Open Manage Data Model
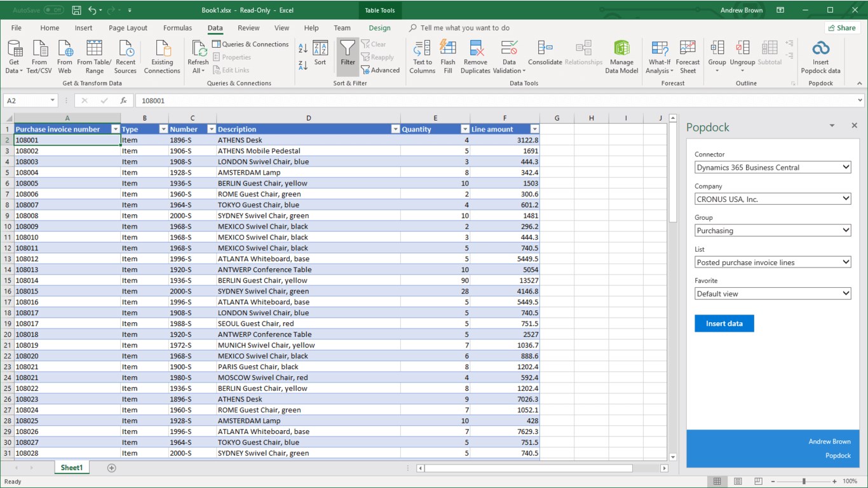The image size is (868, 488). point(621,57)
